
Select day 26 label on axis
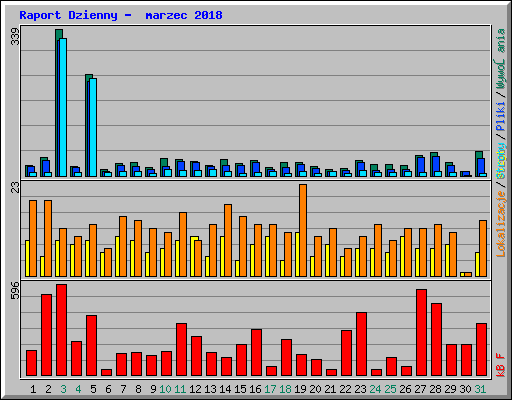coord(405,389)
